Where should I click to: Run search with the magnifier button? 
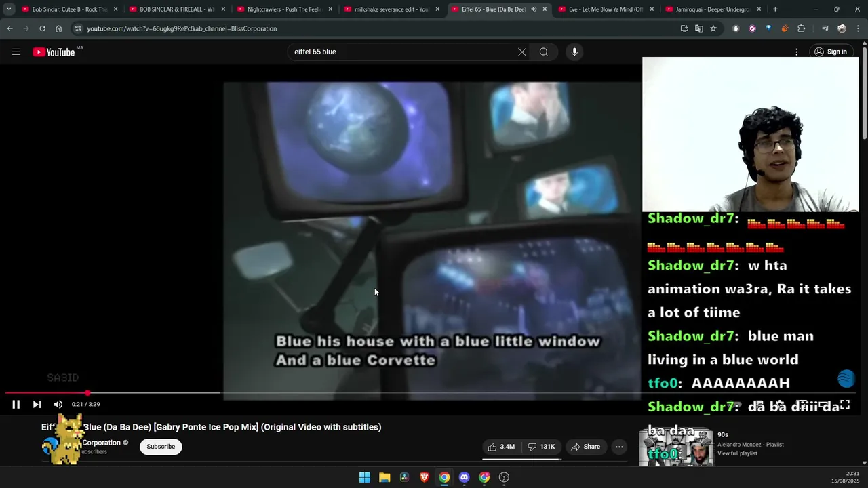click(x=543, y=52)
